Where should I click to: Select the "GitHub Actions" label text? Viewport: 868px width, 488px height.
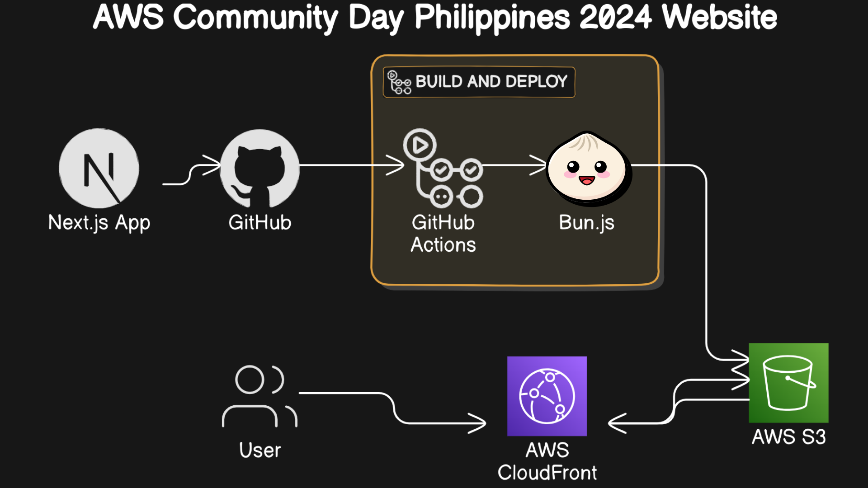(443, 233)
